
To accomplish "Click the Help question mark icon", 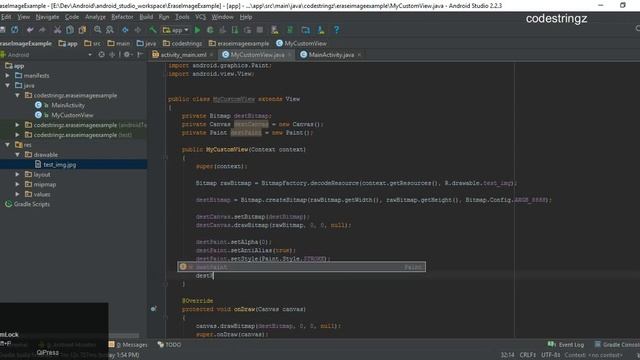I will pos(336,30).
